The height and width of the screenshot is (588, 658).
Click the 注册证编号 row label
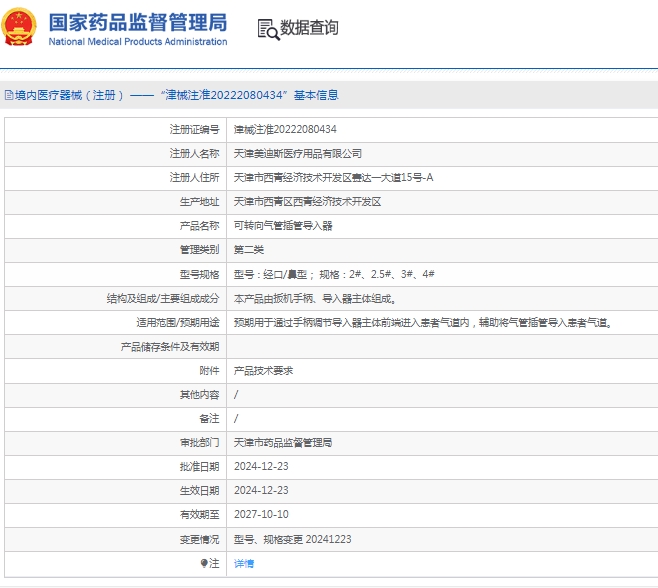[x=194, y=129]
